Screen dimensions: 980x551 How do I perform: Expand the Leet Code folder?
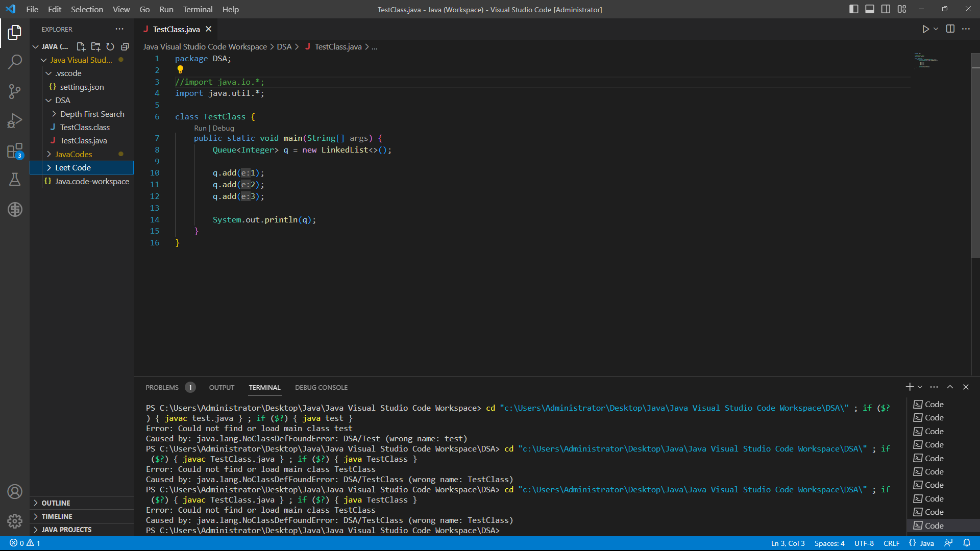(72, 167)
